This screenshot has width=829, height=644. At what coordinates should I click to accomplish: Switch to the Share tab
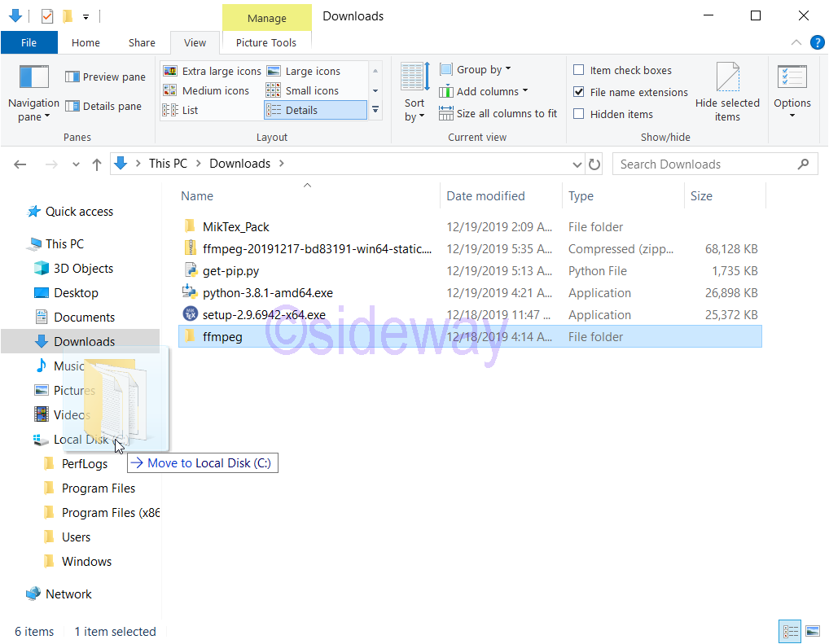[142, 42]
